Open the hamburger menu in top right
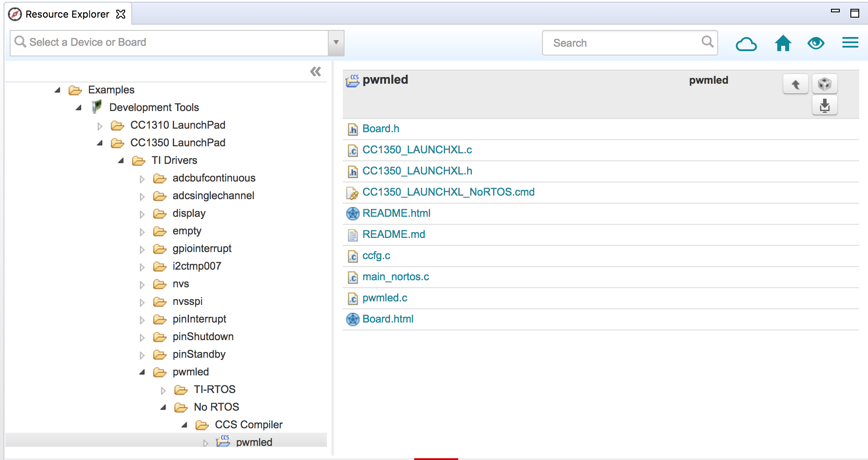This screenshot has width=868, height=460. pos(850,43)
